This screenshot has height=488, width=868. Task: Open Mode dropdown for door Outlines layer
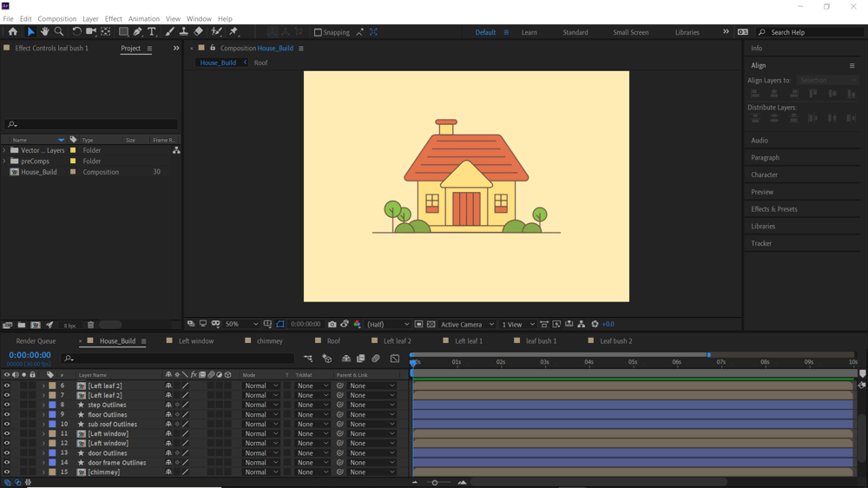[x=261, y=453]
